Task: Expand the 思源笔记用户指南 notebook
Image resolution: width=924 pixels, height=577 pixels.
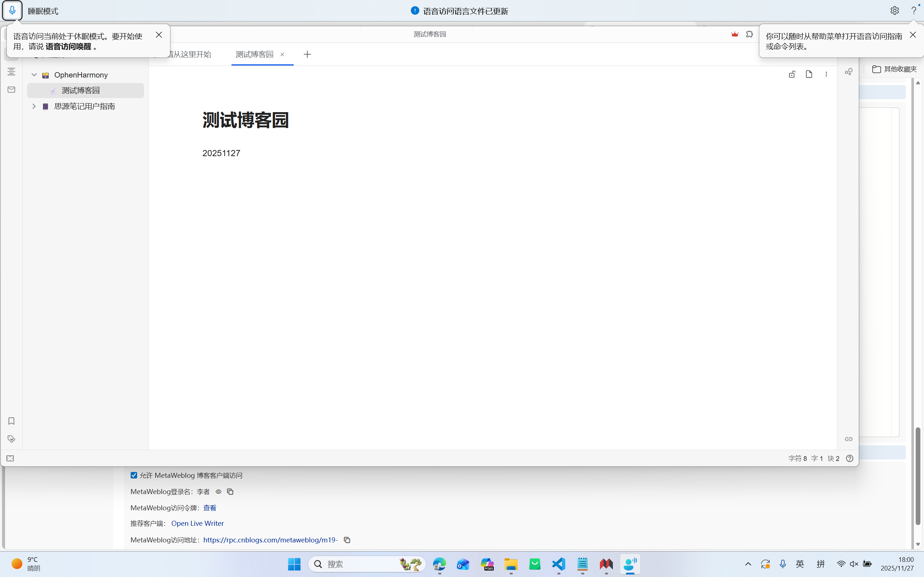Action: pyautogui.click(x=34, y=106)
